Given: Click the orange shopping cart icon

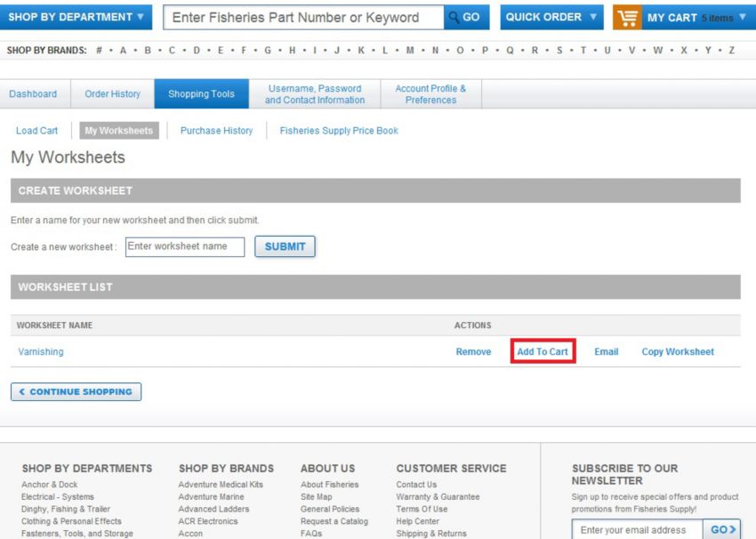Looking at the screenshot, I should (x=627, y=18).
